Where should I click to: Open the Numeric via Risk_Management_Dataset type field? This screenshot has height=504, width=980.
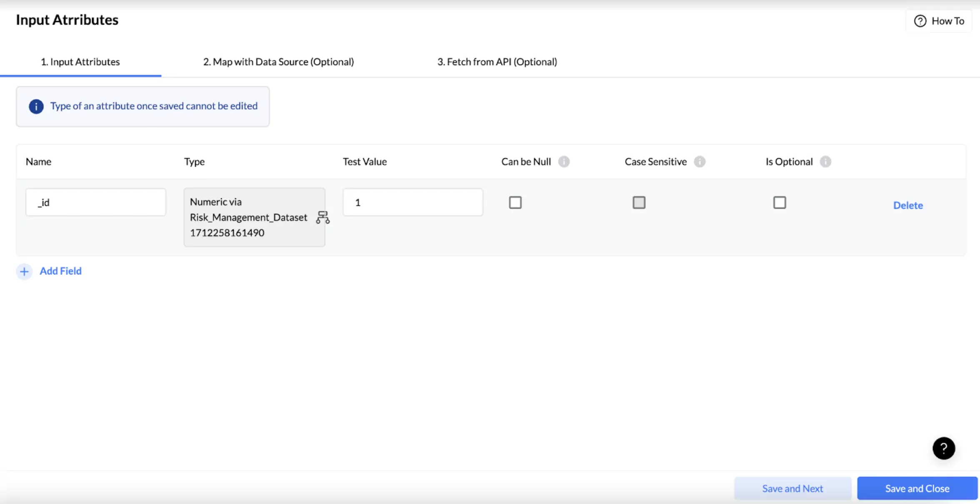(249, 217)
